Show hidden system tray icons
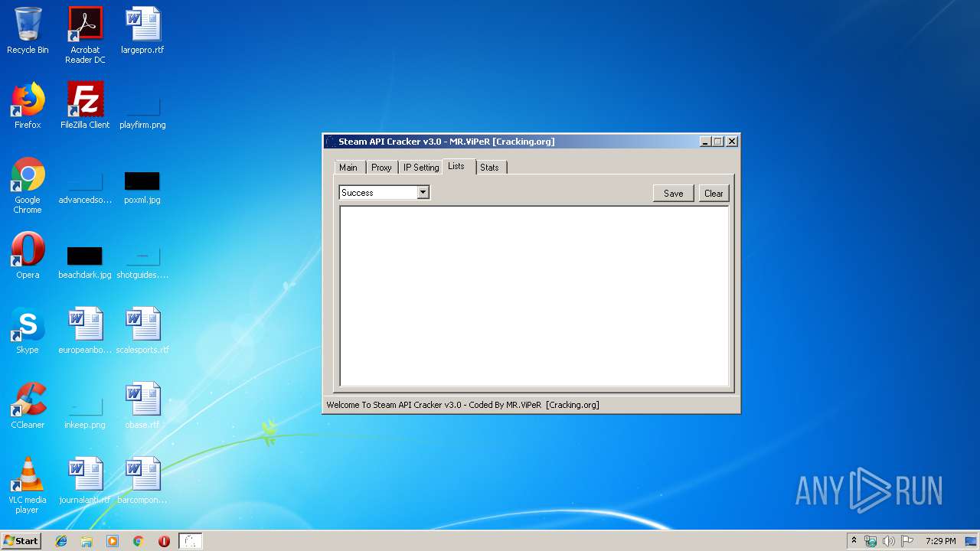This screenshot has width=980, height=551. pos(854,541)
